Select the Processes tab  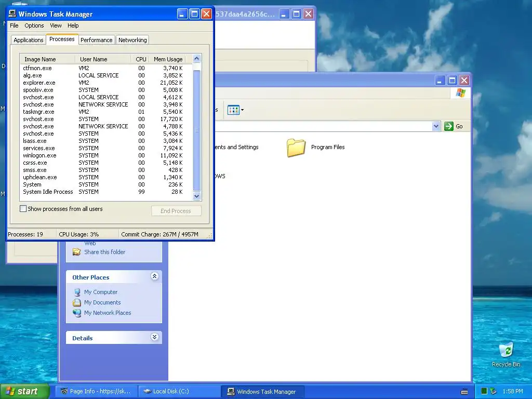click(62, 39)
